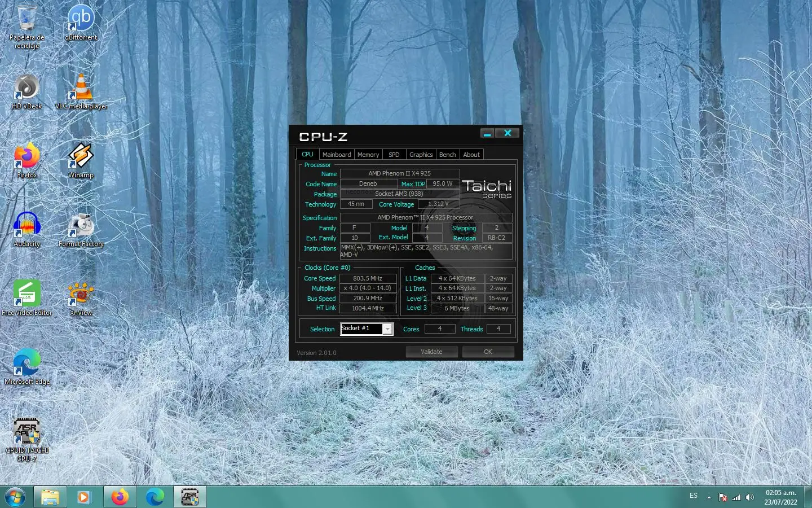
Task: Close the CPU-Z window
Action: (507, 133)
